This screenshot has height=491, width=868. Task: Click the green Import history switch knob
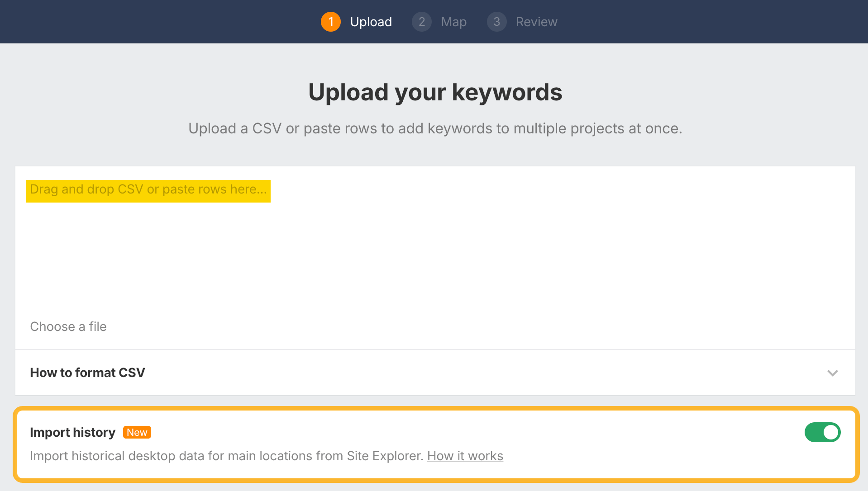(830, 432)
